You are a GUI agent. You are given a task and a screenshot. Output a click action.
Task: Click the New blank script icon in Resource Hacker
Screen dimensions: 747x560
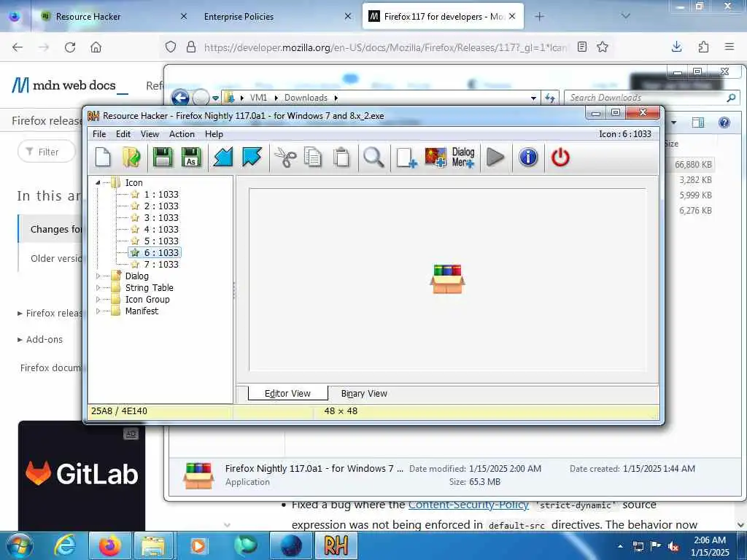click(103, 157)
